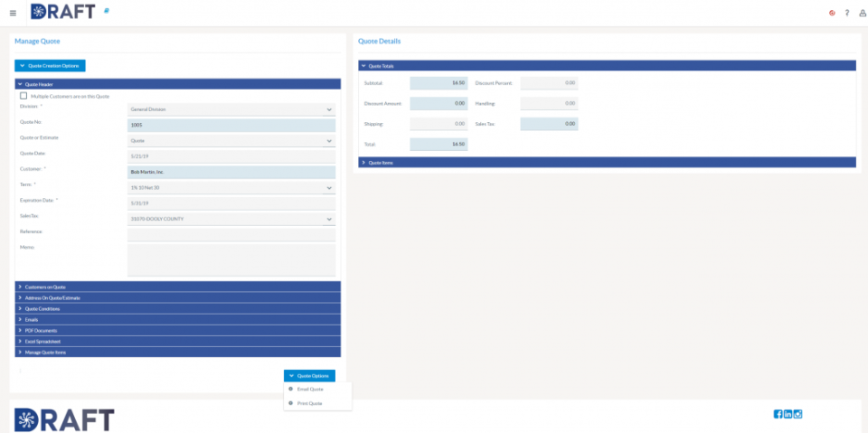Click the Quote Date field

[x=231, y=156]
